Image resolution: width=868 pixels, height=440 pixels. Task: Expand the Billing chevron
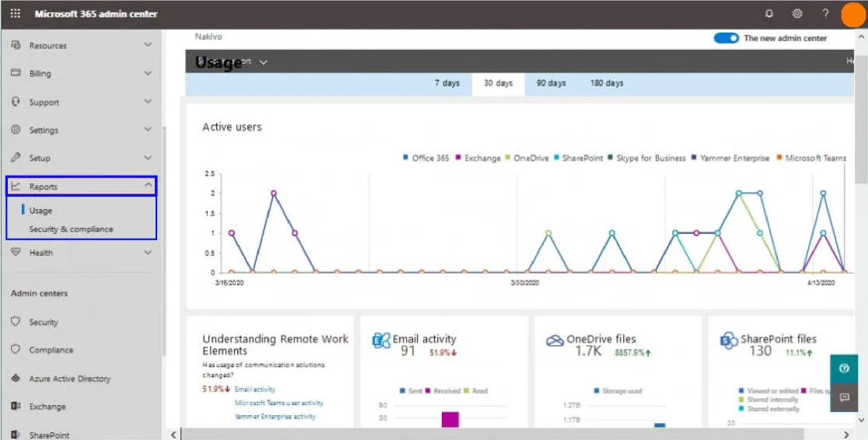click(148, 73)
